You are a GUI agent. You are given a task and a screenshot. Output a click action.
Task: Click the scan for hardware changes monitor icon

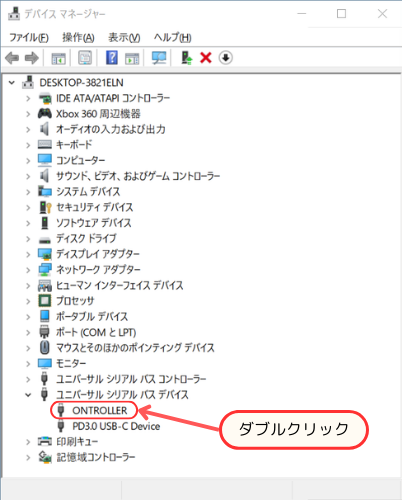click(x=159, y=58)
